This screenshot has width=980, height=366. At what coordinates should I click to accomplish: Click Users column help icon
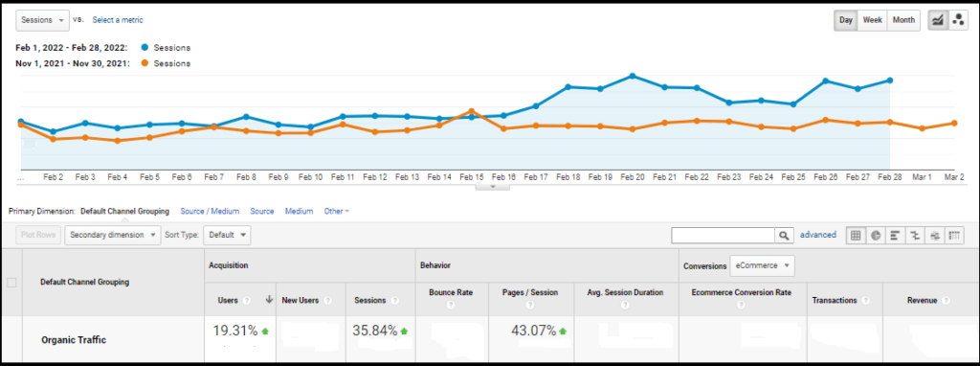[246, 301]
